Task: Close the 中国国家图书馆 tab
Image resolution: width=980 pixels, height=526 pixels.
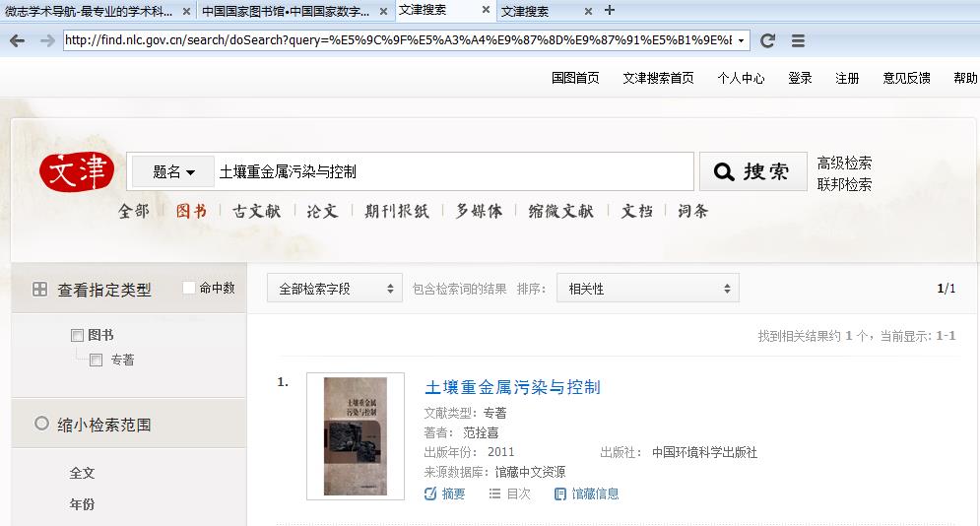Action: click(384, 11)
